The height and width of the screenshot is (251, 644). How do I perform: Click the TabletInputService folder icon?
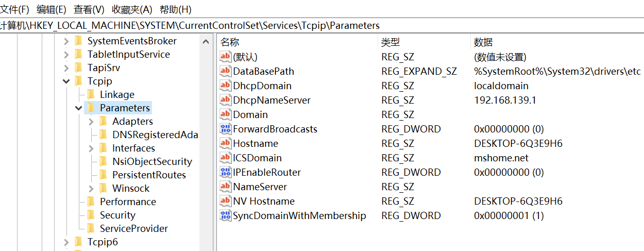pos(78,54)
